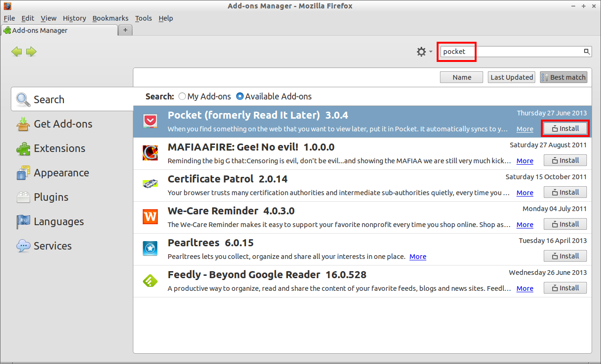Click More link for Pocket
This screenshot has height=364, width=601.
[x=525, y=129]
